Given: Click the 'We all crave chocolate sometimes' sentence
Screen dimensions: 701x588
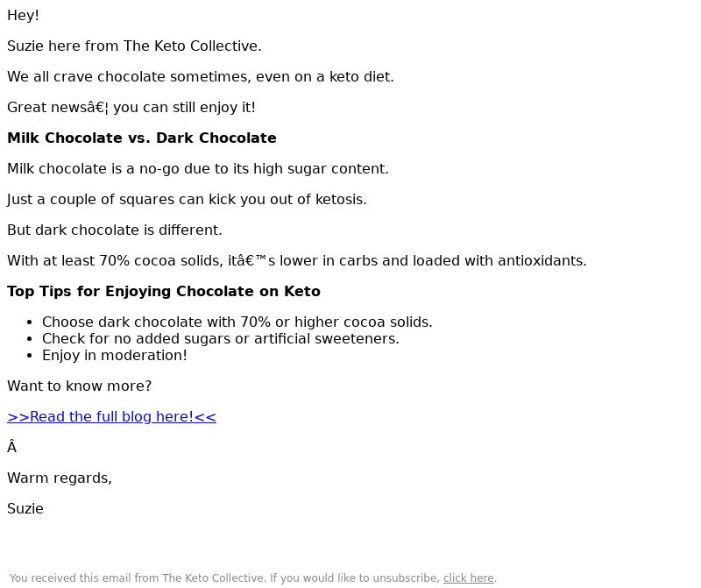Looking at the screenshot, I should point(201,77).
